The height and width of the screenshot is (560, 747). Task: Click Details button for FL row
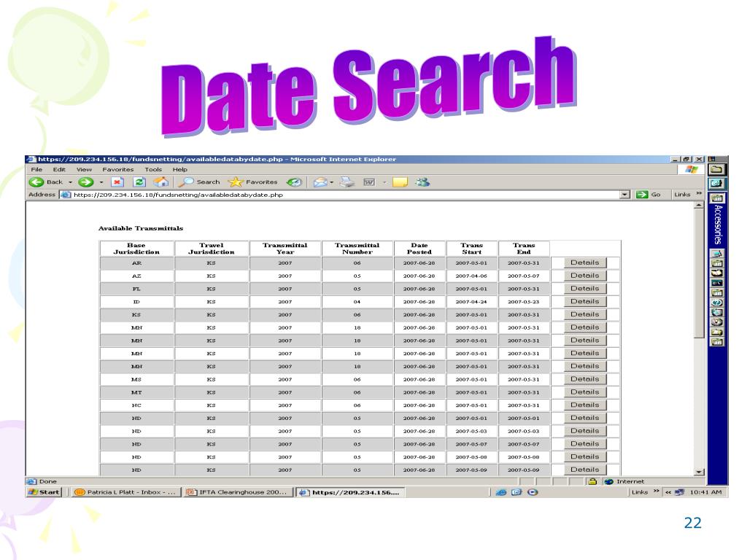point(585,289)
